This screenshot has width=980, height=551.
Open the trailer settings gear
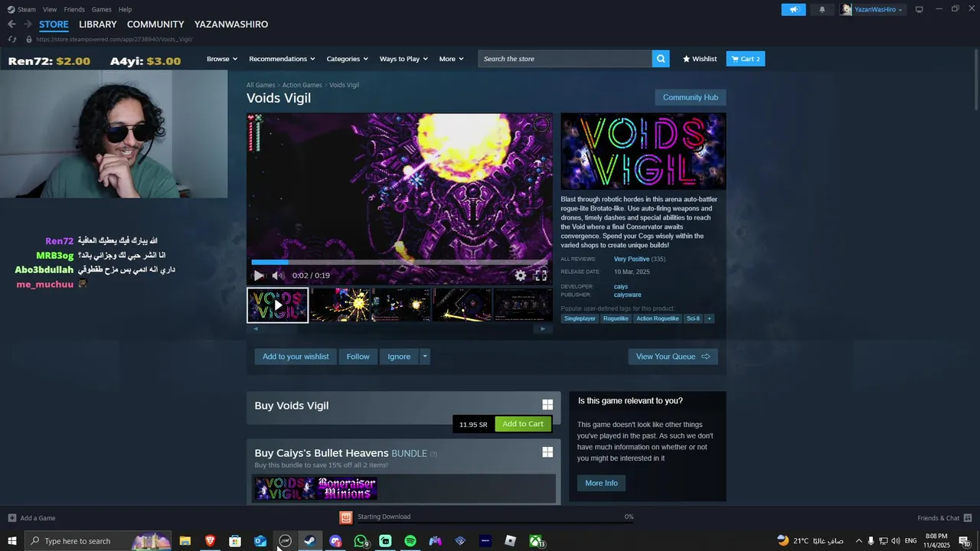(521, 275)
